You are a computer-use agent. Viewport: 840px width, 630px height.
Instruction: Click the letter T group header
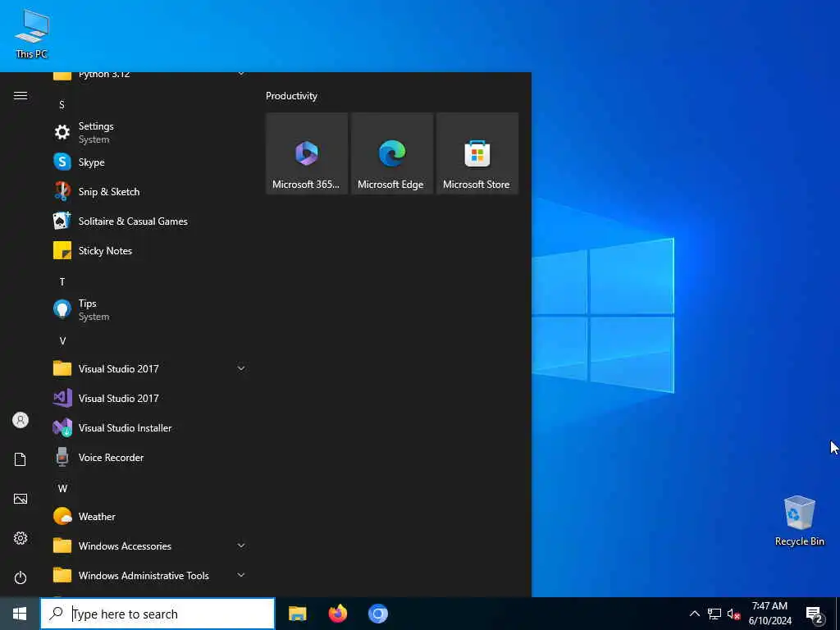(x=62, y=282)
